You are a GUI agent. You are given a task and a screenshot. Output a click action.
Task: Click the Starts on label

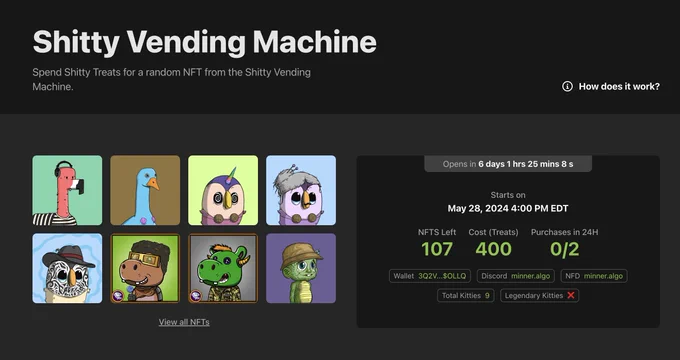[508, 195]
